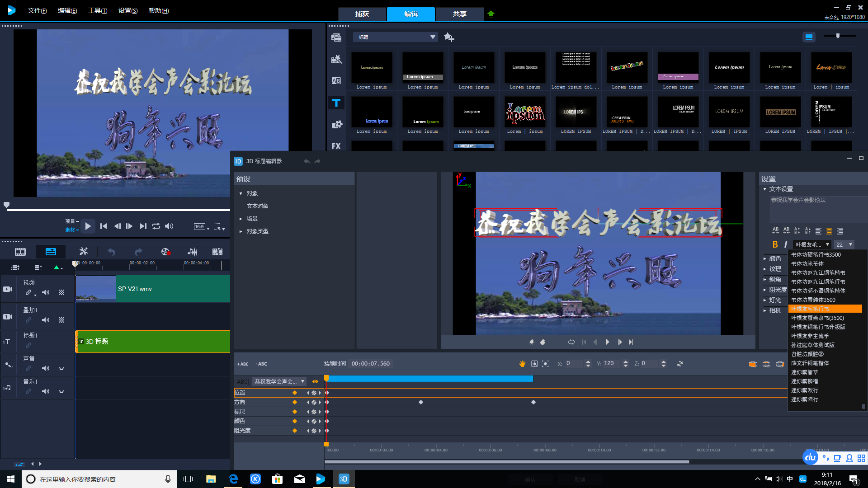868x488 pixels.
Task: Switch to timeline view icon
Action: click(x=51, y=252)
